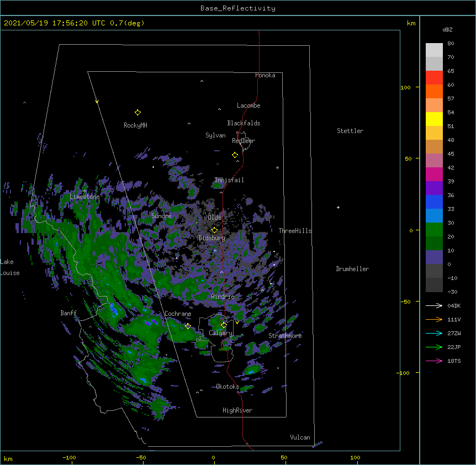This screenshot has height=465, width=476.
Task: Select the green 30 dBZ color swatch
Action: tap(434, 230)
